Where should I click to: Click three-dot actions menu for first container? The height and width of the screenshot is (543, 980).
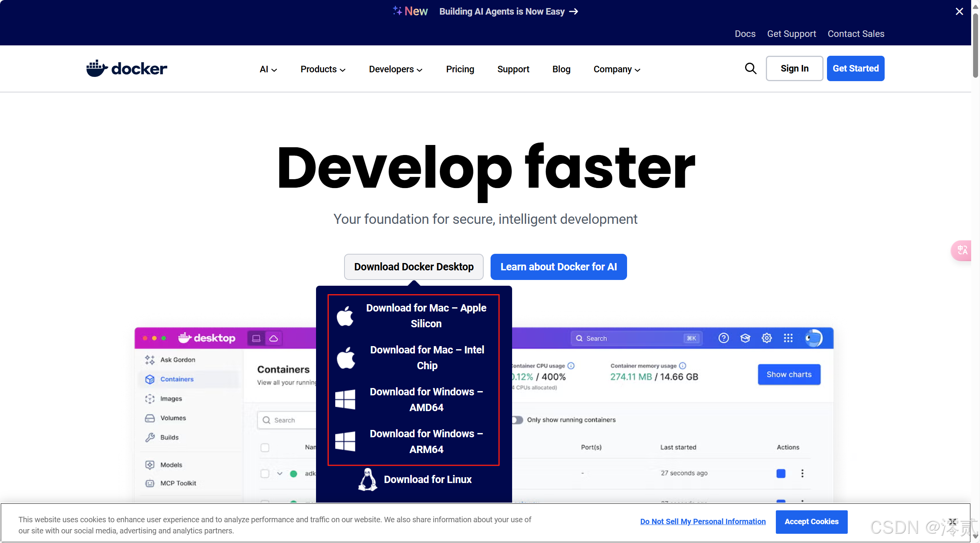click(x=802, y=473)
